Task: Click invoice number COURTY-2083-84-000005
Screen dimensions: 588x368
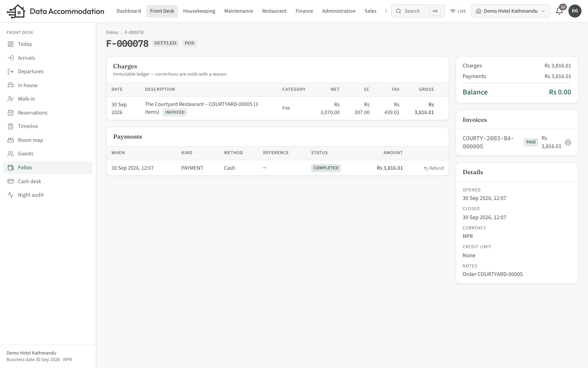Action: coord(488,142)
